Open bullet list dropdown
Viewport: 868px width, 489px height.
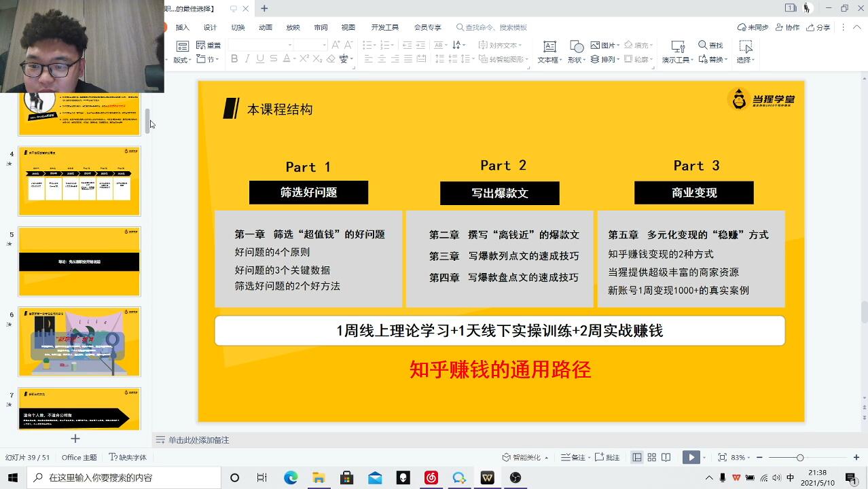[x=374, y=45]
